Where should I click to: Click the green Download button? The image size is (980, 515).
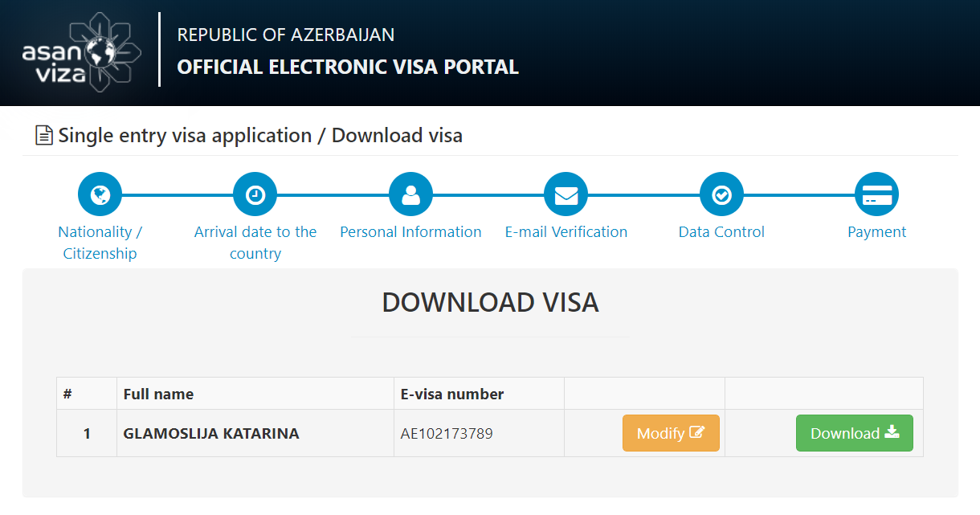click(x=855, y=433)
